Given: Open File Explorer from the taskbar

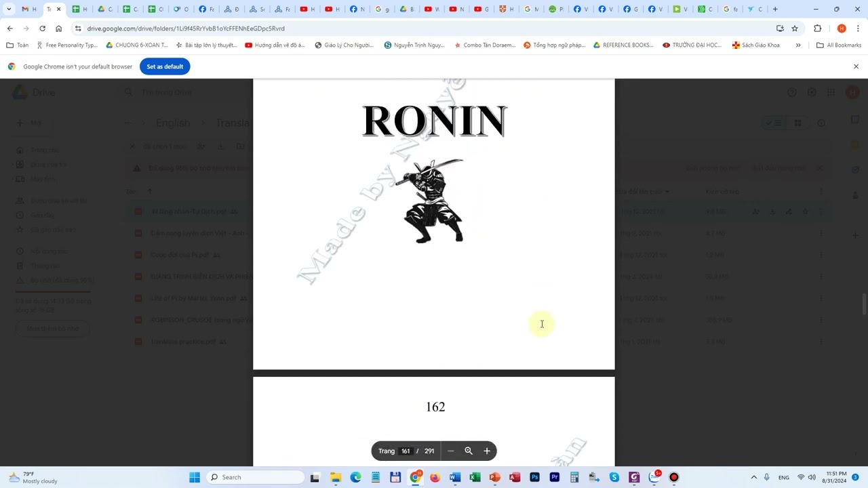Looking at the screenshot, I should coord(336,477).
